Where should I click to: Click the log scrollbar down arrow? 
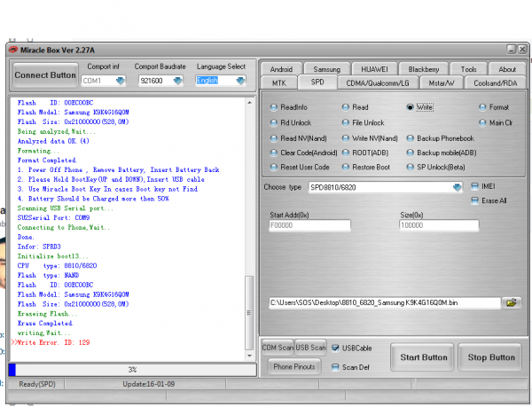[x=250, y=356]
